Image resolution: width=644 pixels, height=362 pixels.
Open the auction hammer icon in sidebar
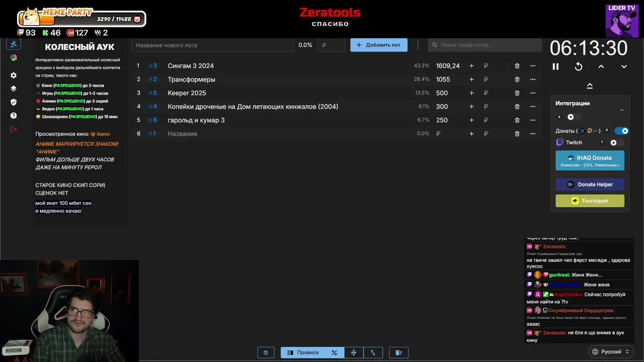click(x=14, y=44)
